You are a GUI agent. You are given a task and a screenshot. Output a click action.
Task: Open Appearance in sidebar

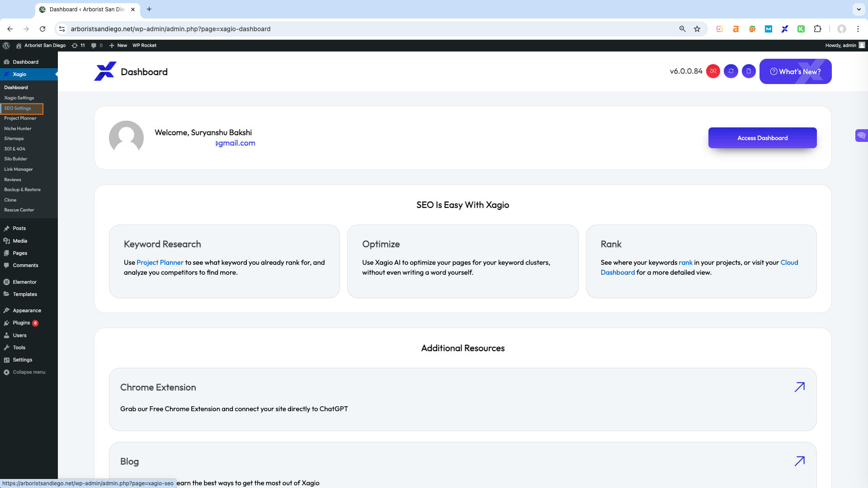point(27,310)
